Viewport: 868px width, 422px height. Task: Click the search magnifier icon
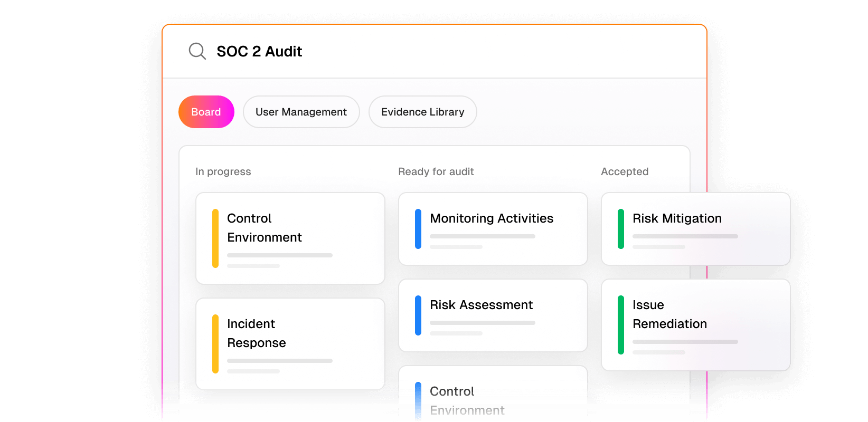197,51
